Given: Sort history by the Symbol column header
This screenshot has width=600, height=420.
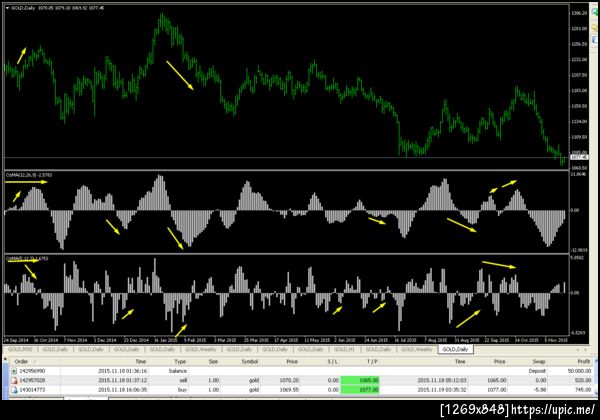Looking at the screenshot, I should [x=249, y=361].
